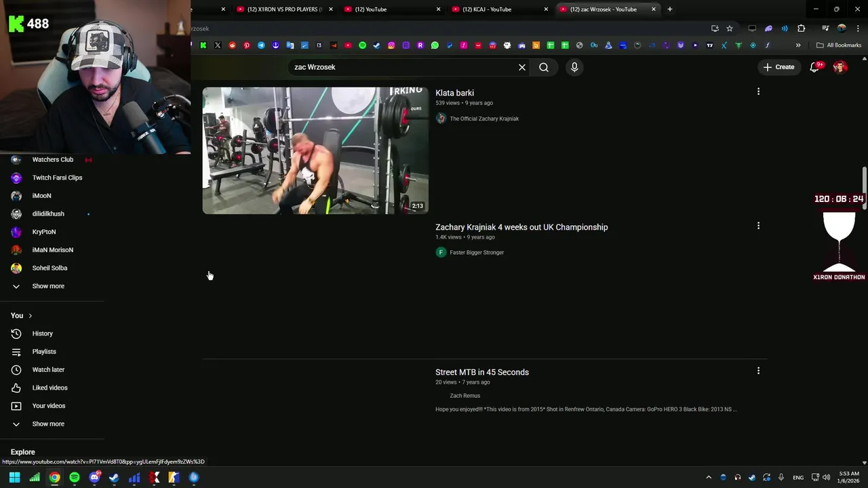Visit The Official Zachary Krajniak channel
Screen dimensions: 868x488
click(x=484, y=119)
